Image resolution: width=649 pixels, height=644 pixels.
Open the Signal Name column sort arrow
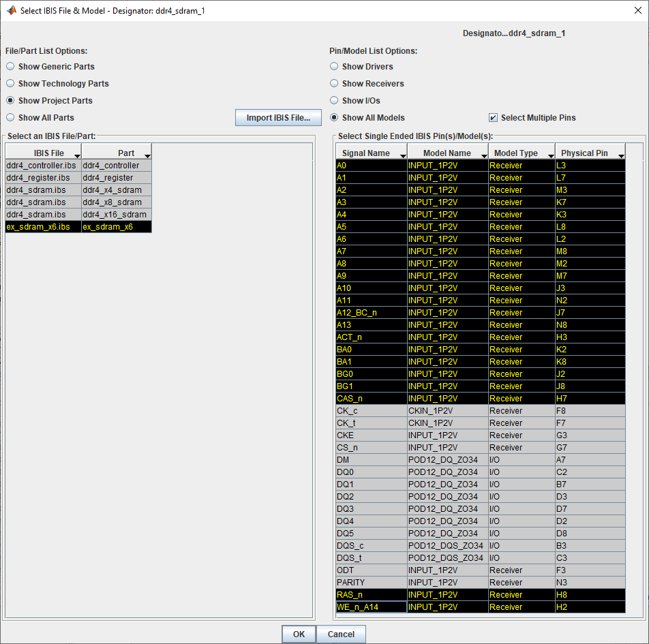pyautogui.click(x=403, y=155)
